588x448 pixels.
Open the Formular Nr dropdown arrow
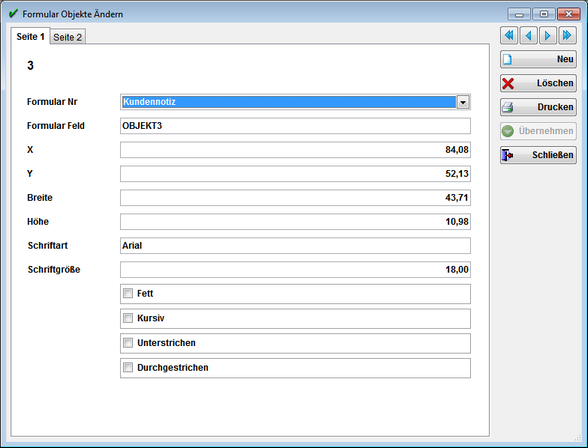(463, 102)
